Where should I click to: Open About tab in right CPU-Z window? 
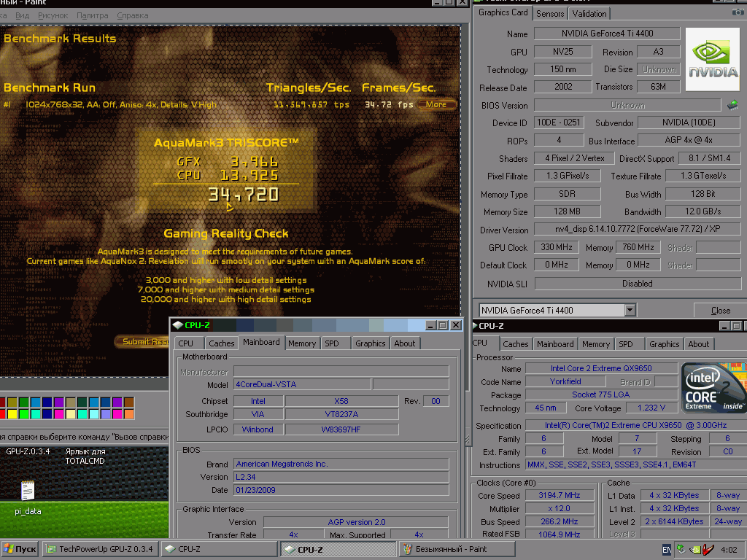coord(698,344)
